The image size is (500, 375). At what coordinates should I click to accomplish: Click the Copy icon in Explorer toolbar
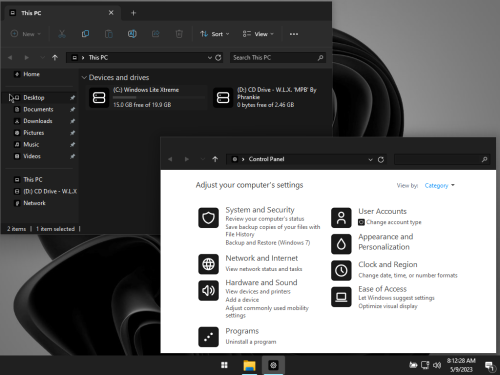pyautogui.click(x=85, y=34)
